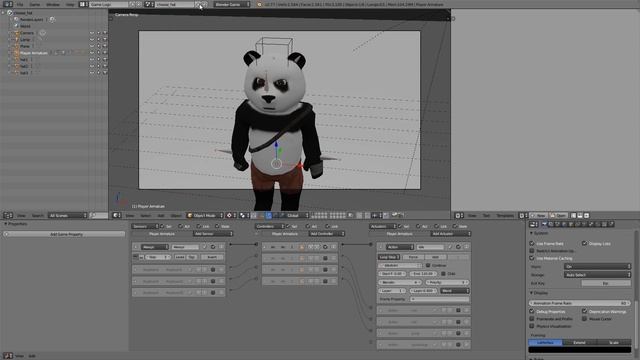Viewport: 640px width, 360px height.
Task: Toggle the Sel checkbox next to Controllers
Action: [x=288, y=226]
